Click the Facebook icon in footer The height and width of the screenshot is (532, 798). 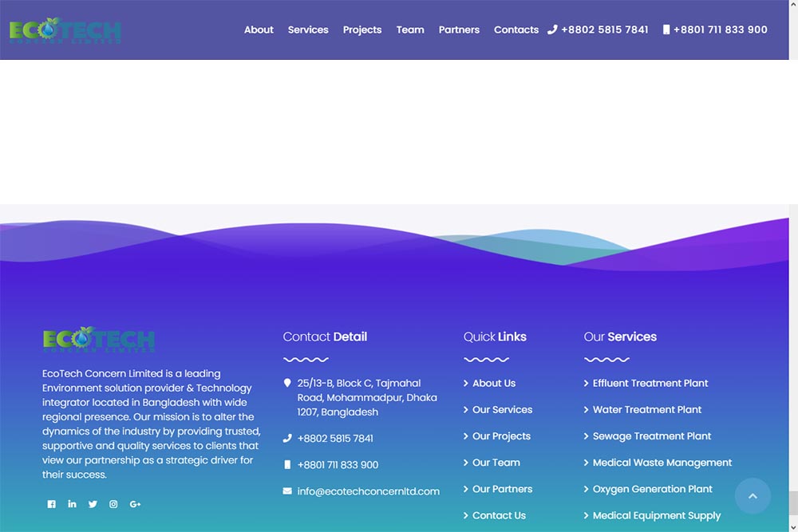point(52,504)
